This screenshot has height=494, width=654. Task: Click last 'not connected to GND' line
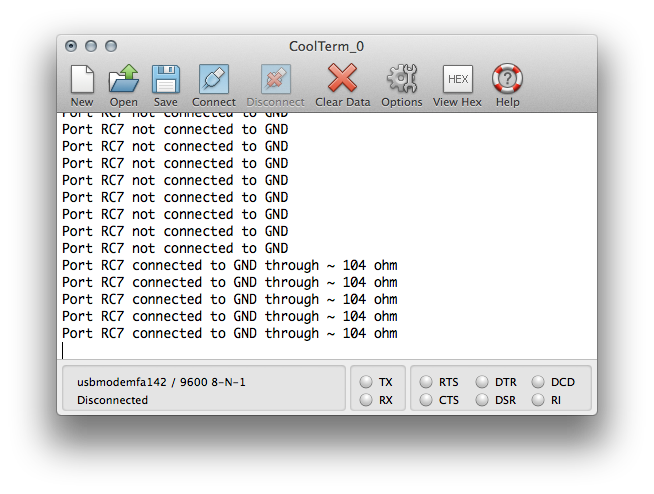175,248
